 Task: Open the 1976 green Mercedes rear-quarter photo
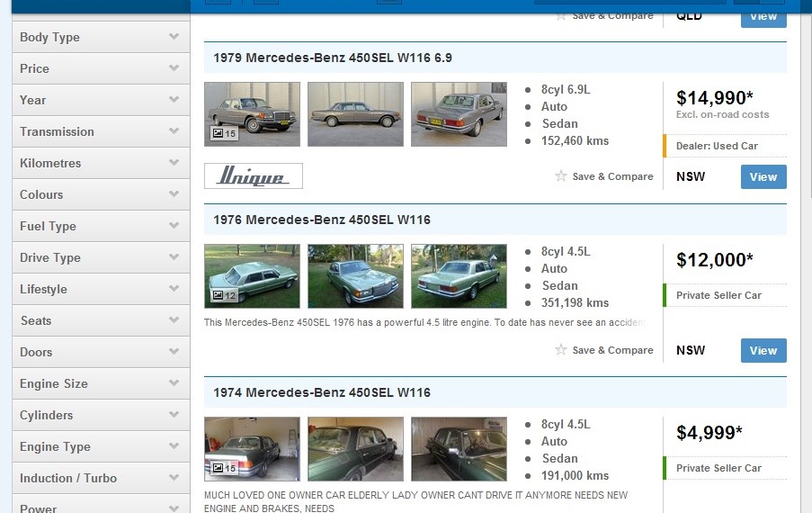[459, 276]
